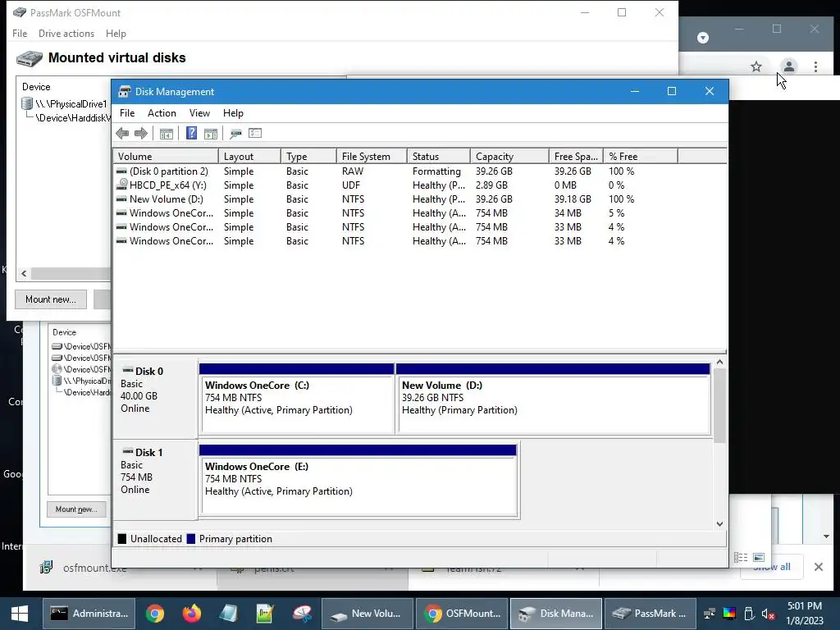The height and width of the screenshot is (630, 840).
Task: Click the blue Primary partition legend swatch
Action: coord(190,538)
